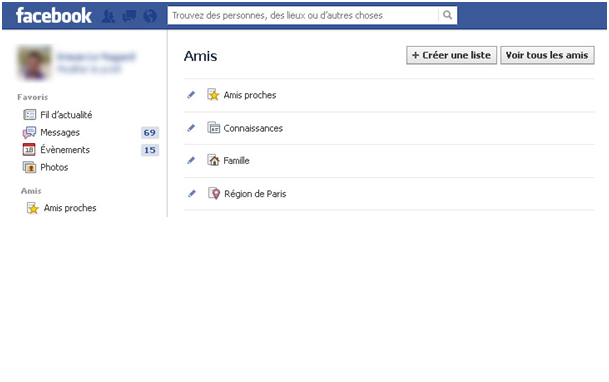The width and height of the screenshot is (609, 382).
Task: Open friend requests icon in header
Action: click(108, 16)
